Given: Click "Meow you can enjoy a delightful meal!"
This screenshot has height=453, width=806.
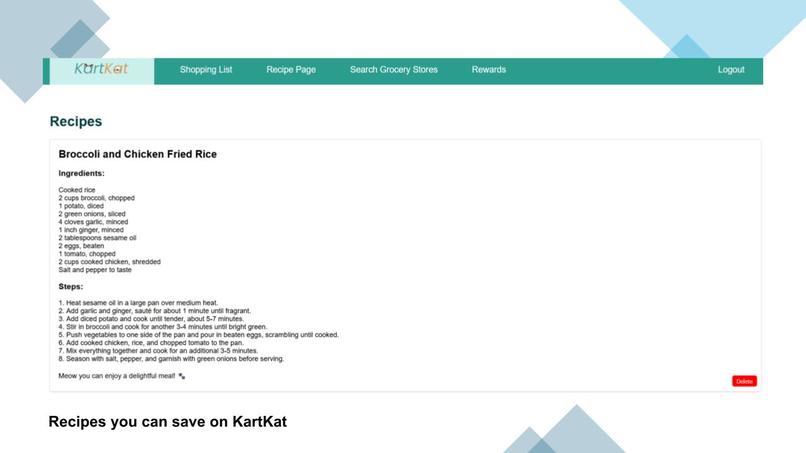Looking at the screenshot, I should [117, 376].
